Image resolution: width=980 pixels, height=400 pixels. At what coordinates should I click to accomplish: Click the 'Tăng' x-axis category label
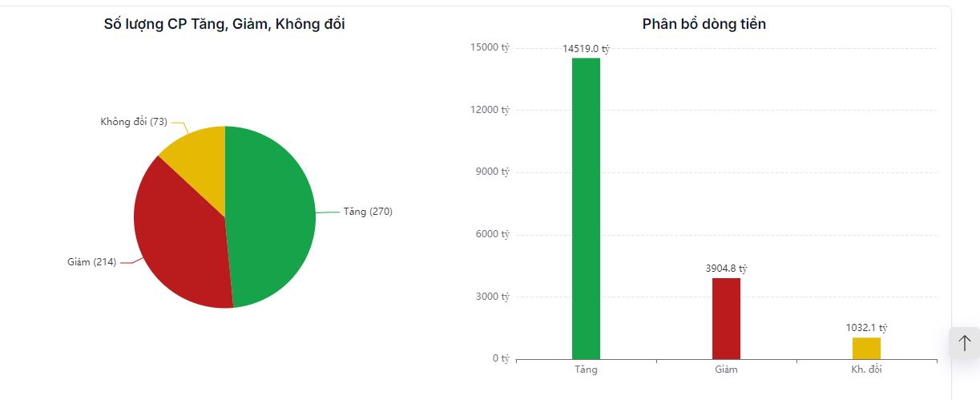click(x=586, y=370)
